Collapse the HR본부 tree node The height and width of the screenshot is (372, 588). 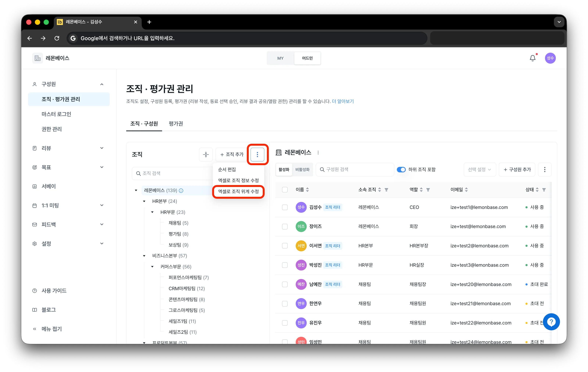point(144,201)
